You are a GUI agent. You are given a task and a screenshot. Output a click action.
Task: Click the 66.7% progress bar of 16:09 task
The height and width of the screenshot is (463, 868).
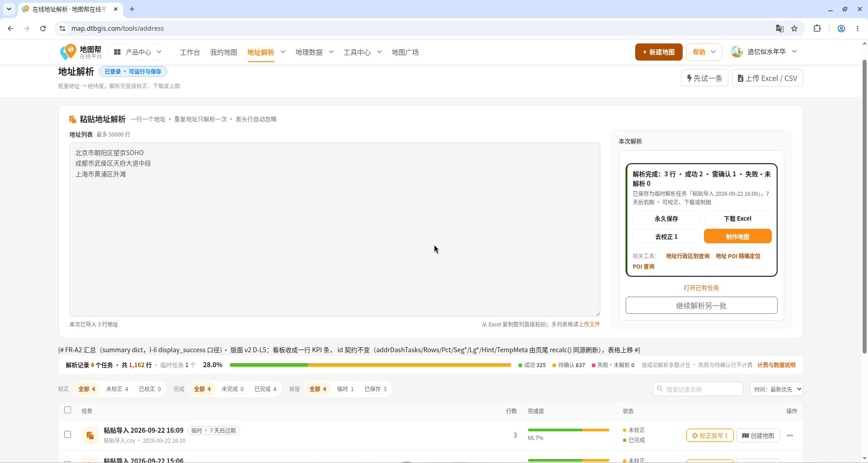(568, 430)
